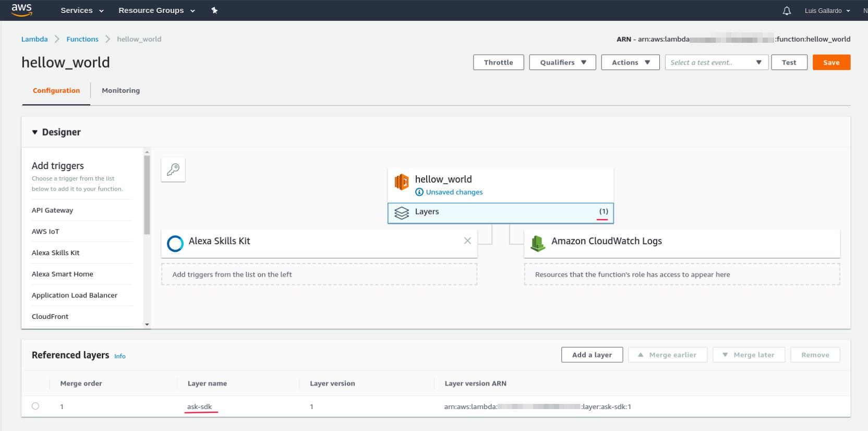Open the Resource Groups dropdown
868x431 pixels.
click(x=156, y=10)
